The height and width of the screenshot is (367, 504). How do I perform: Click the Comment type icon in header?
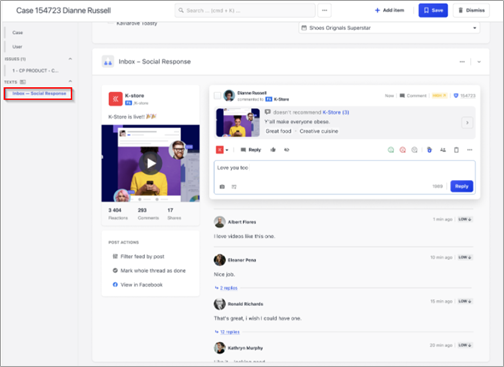click(402, 96)
